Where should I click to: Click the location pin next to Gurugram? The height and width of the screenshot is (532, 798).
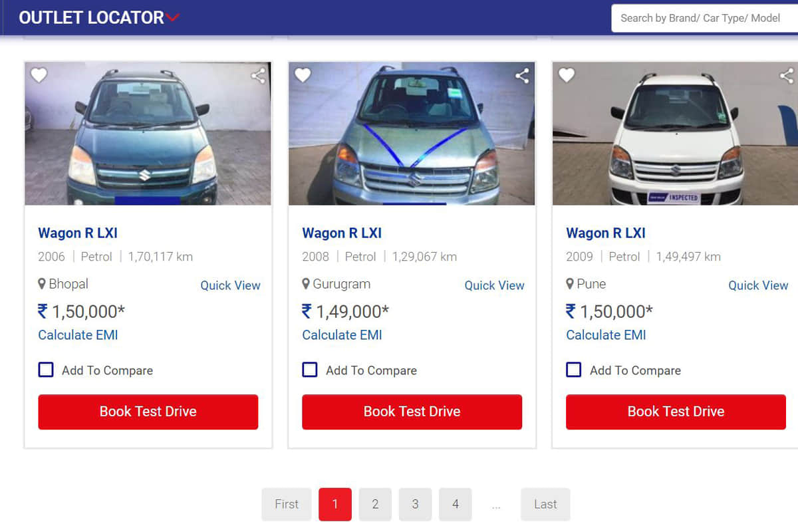(x=305, y=283)
